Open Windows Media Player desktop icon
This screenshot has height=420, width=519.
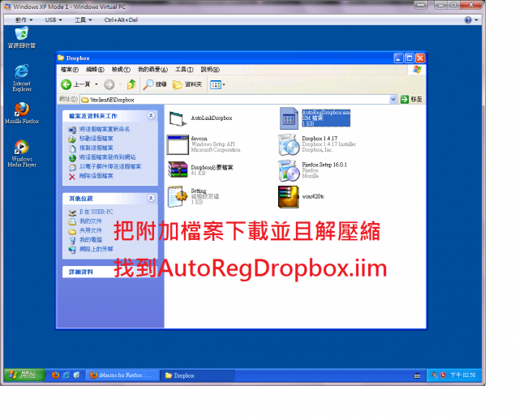point(22,153)
